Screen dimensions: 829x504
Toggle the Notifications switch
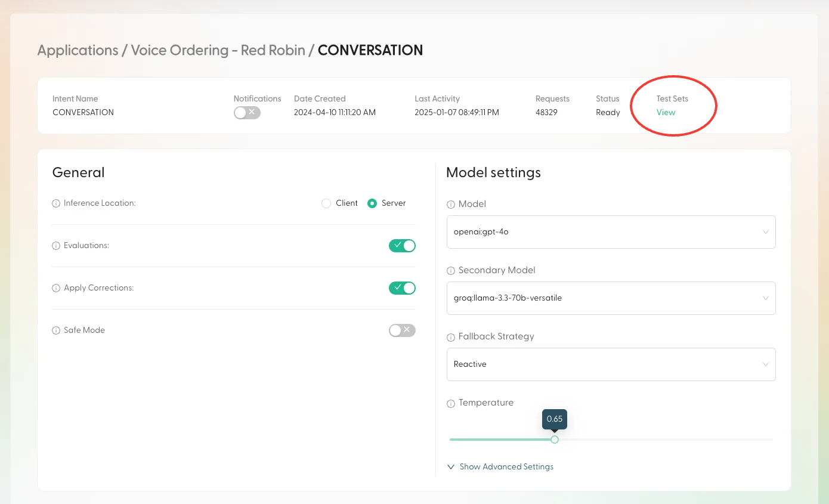247,112
